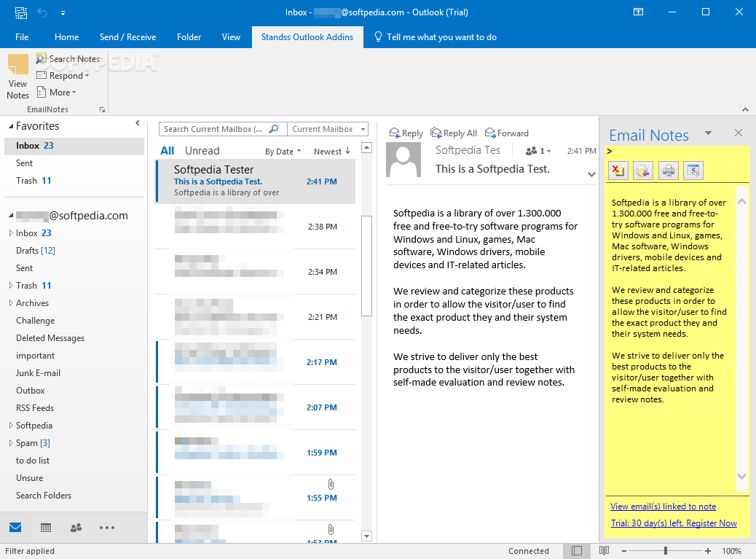Open EmailNotes group dialog launcher
Image resolution: width=756 pixels, height=559 pixels.
click(102, 110)
